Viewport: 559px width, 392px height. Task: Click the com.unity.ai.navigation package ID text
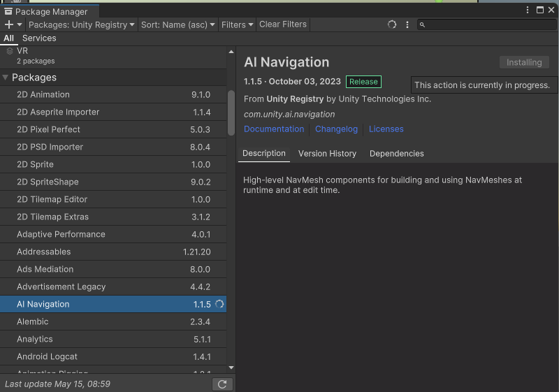click(x=289, y=115)
